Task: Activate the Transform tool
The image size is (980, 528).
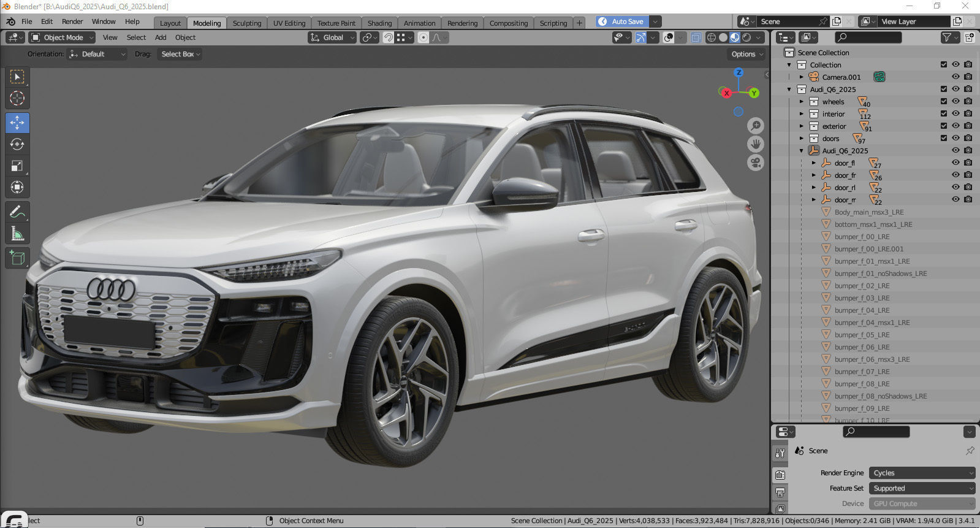Action: (17, 187)
